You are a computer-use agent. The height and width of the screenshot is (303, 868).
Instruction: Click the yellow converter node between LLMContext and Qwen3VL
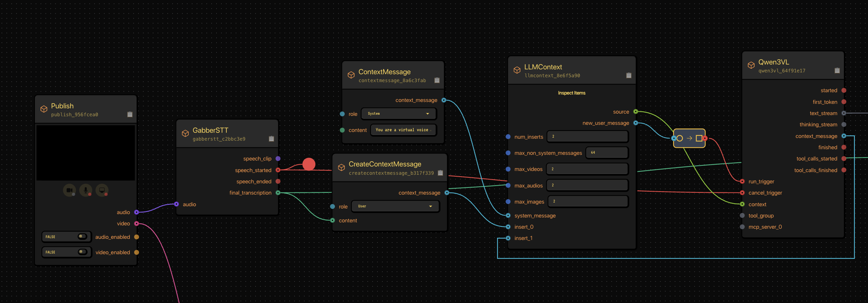click(689, 138)
